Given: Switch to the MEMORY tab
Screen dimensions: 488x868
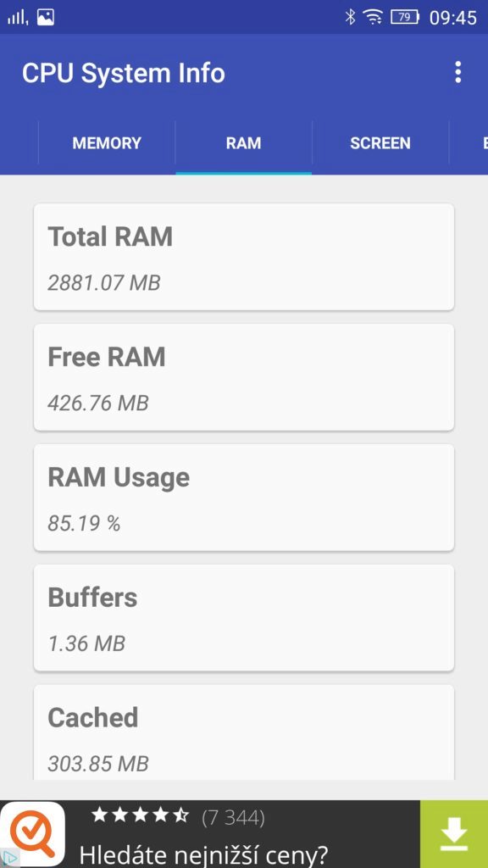Looking at the screenshot, I should pos(107,142).
